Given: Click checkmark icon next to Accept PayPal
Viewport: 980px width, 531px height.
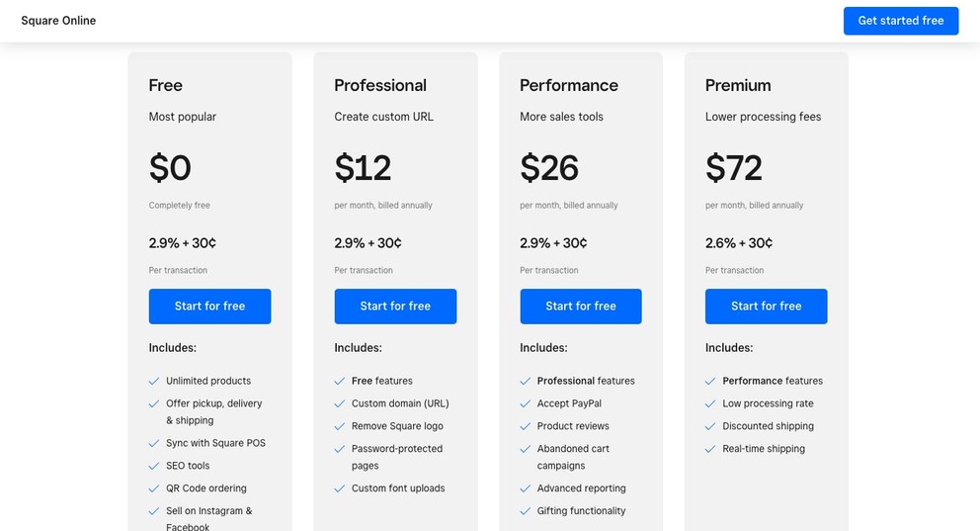Looking at the screenshot, I should (x=525, y=403).
